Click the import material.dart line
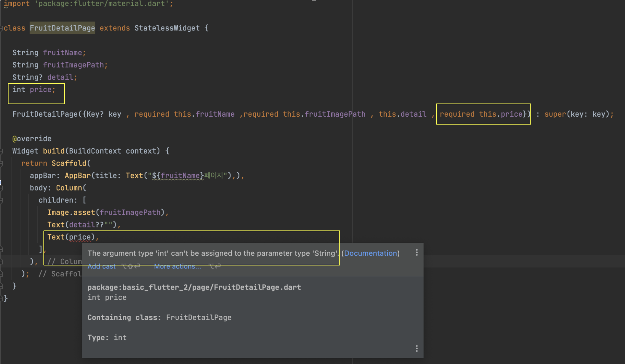 88,4
